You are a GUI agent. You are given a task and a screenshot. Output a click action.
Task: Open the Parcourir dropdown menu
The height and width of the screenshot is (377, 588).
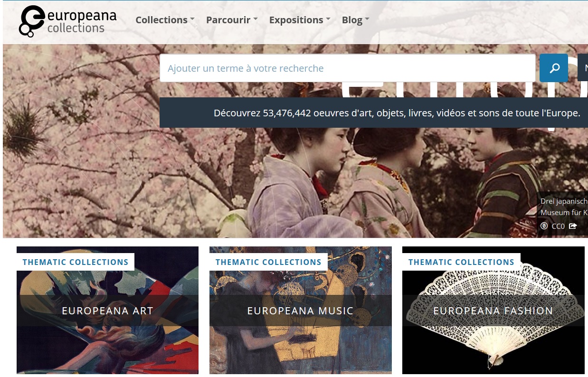tap(232, 20)
